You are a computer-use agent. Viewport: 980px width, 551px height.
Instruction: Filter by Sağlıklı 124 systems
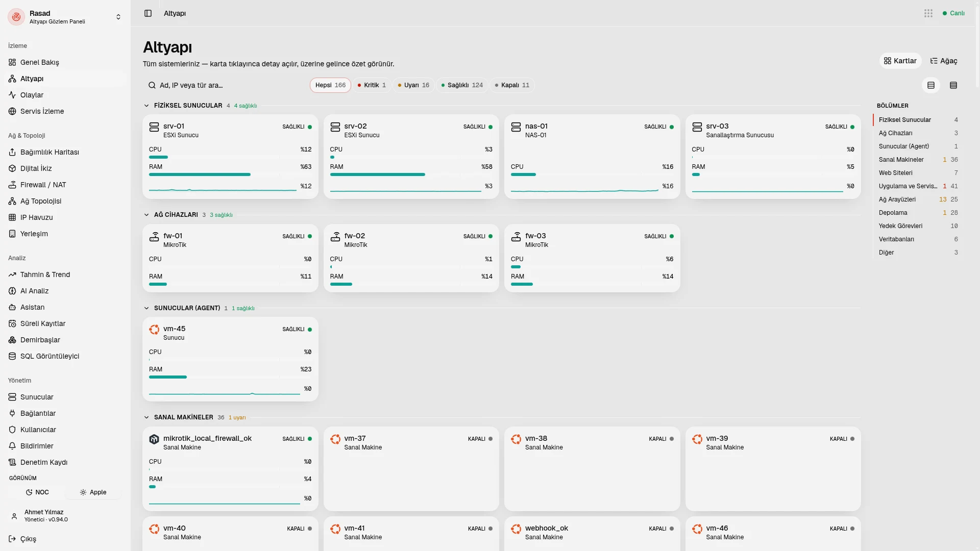(x=462, y=85)
